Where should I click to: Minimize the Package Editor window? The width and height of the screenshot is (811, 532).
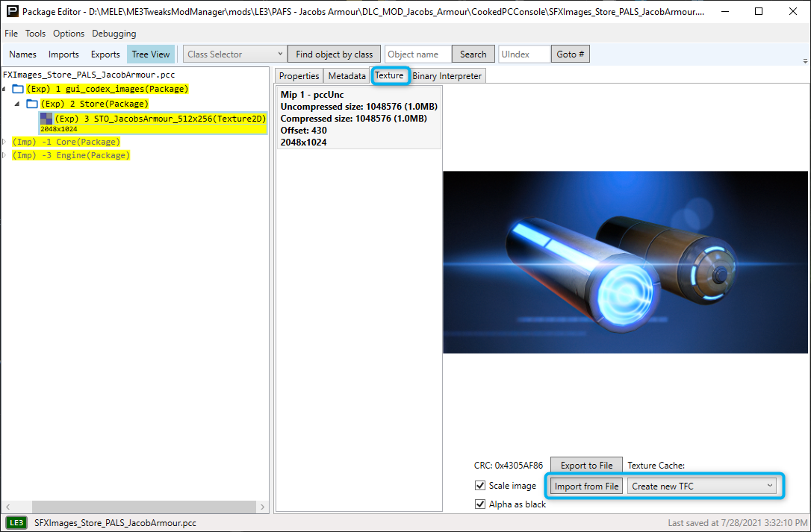pos(725,11)
